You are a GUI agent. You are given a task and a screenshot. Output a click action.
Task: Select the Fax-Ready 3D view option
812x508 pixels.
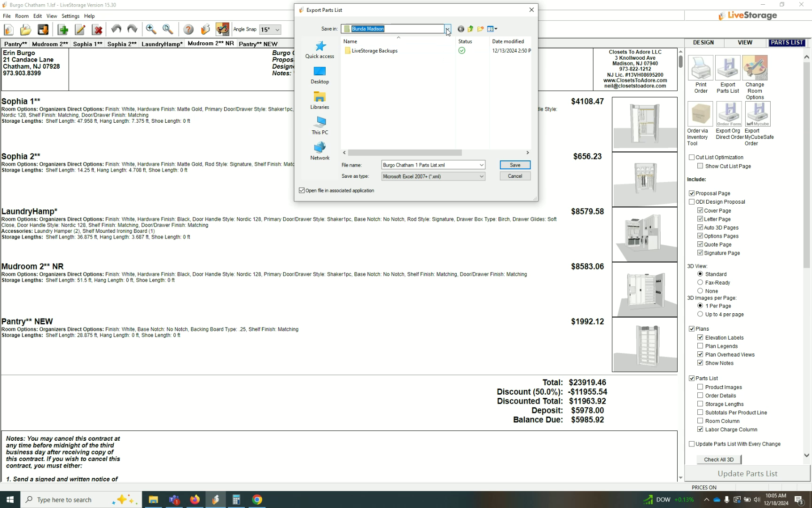tap(700, 283)
